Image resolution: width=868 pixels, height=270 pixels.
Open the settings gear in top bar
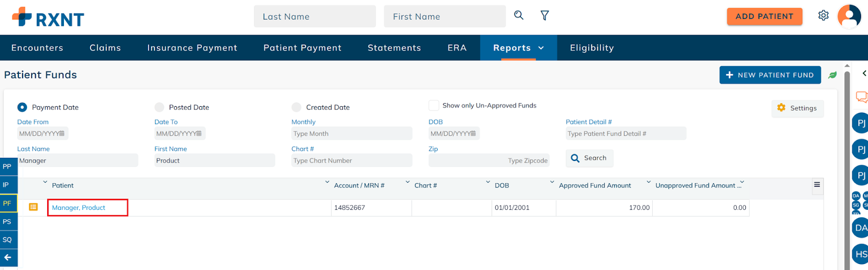(x=823, y=16)
